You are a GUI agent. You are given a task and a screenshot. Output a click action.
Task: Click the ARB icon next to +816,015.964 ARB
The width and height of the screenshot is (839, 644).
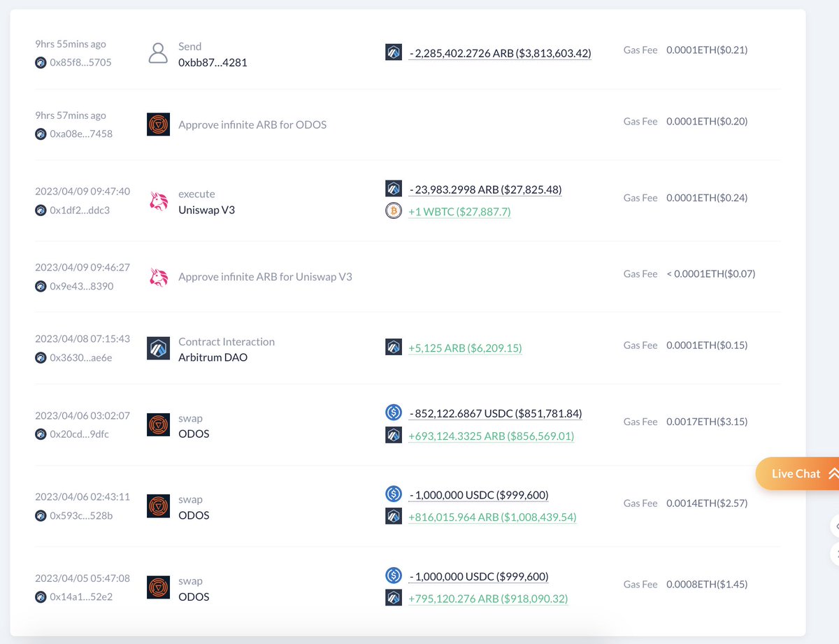394,516
